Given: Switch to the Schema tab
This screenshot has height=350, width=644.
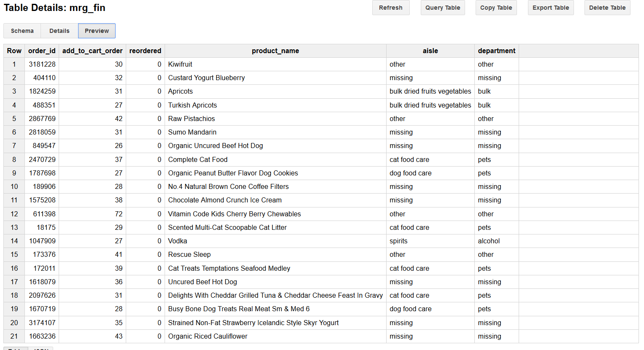Looking at the screenshot, I should click(x=22, y=31).
